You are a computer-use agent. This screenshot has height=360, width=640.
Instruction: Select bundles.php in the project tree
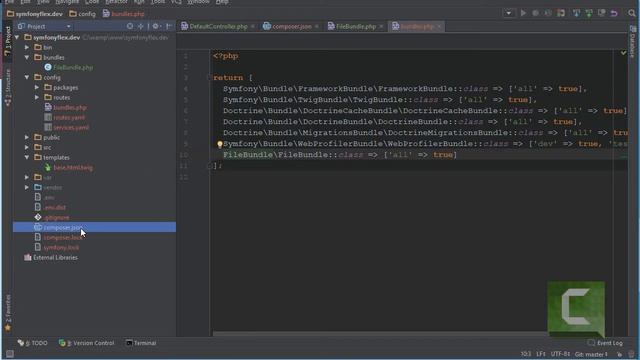pyautogui.click(x=65, y=107)
